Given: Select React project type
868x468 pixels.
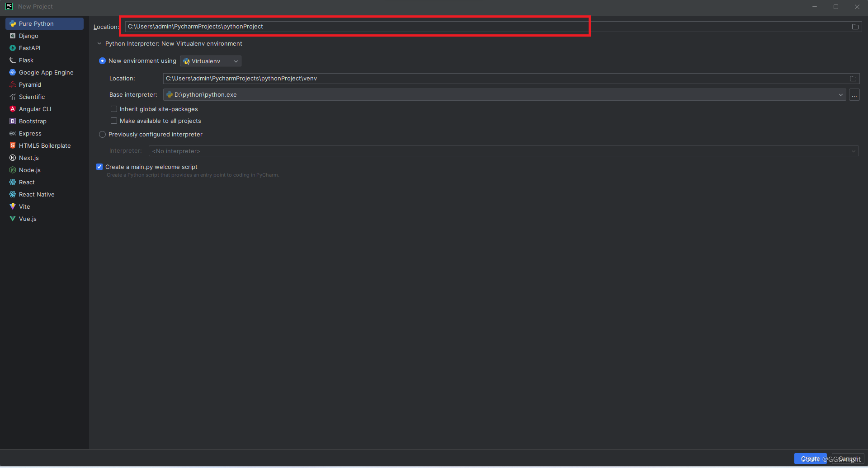Looking at the screenshot, I should point(44,183).
